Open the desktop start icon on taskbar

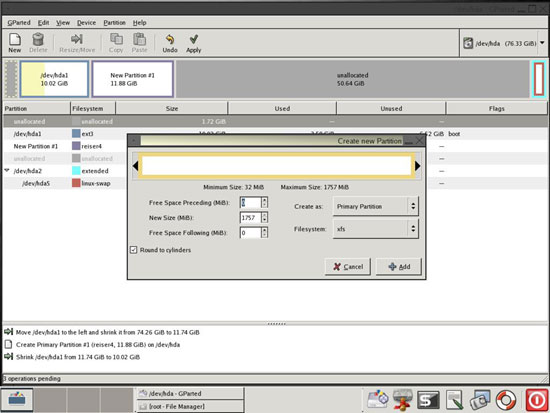pos(17,399)
